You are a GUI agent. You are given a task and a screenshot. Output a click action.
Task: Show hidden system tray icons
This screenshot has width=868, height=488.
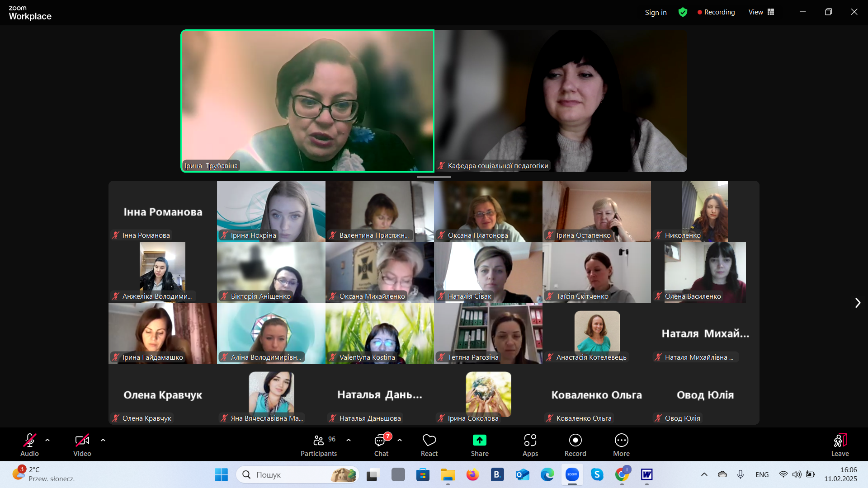tap(704, 474)
